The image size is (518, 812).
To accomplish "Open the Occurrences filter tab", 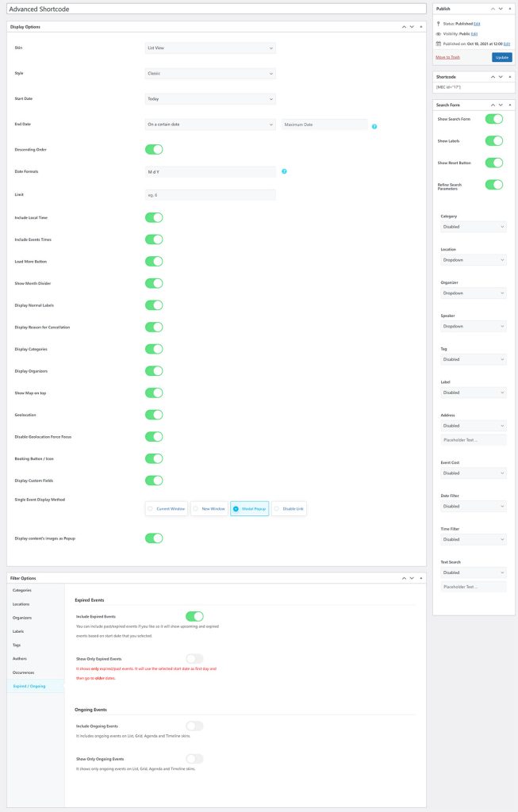I will coord(25,672).
